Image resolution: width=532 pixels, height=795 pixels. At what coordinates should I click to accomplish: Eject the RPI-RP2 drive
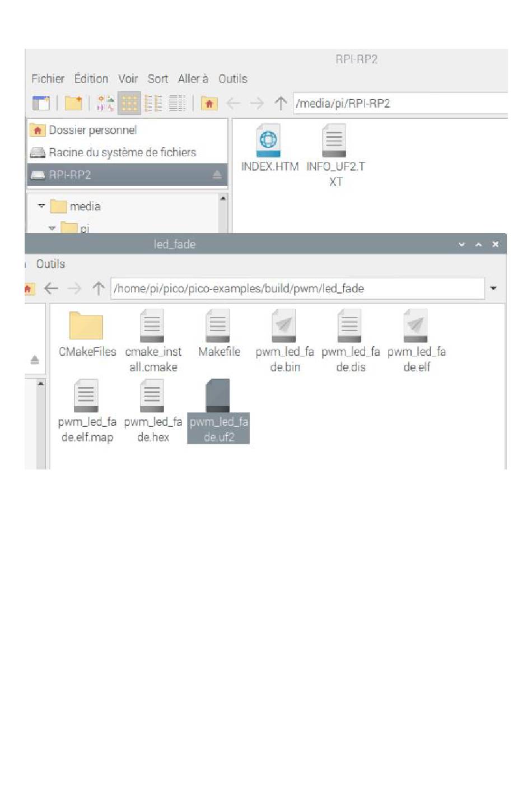[x=217, y=175]
